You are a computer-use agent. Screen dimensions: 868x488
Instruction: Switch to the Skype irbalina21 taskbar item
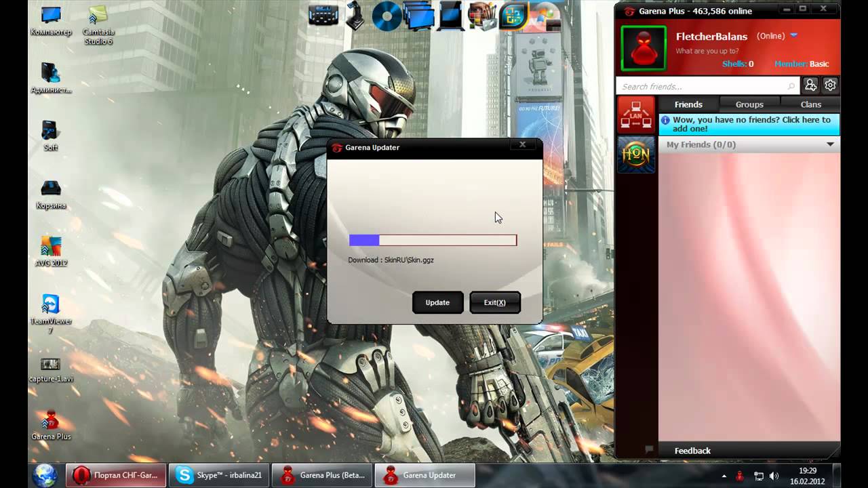pos(220,475)
